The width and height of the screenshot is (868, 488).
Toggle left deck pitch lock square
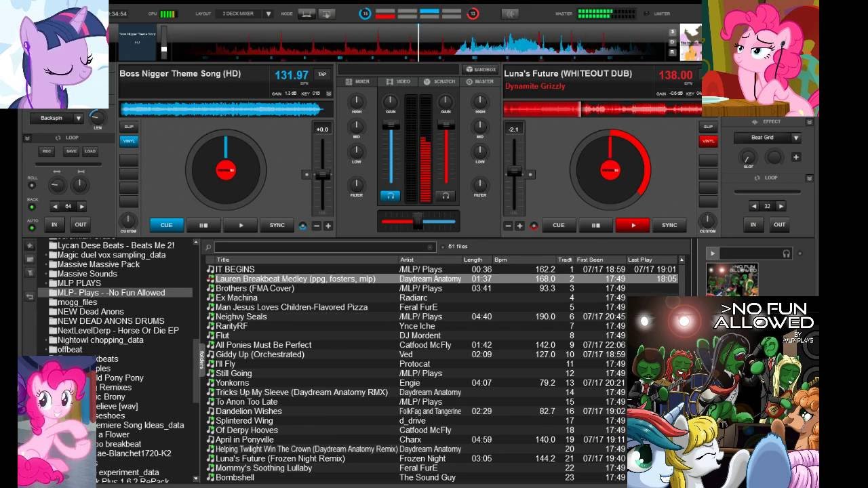point(307,175)
